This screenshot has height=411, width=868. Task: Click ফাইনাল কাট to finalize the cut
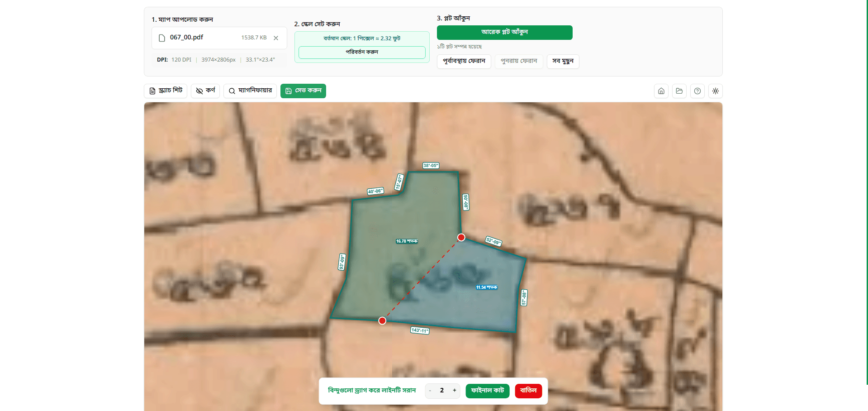pos(488,391)
